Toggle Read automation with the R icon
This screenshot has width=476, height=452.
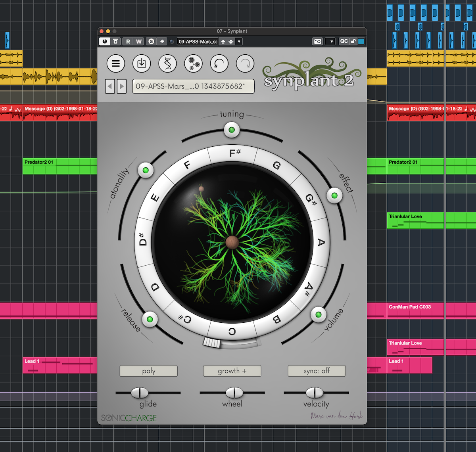tap(128, 41)
